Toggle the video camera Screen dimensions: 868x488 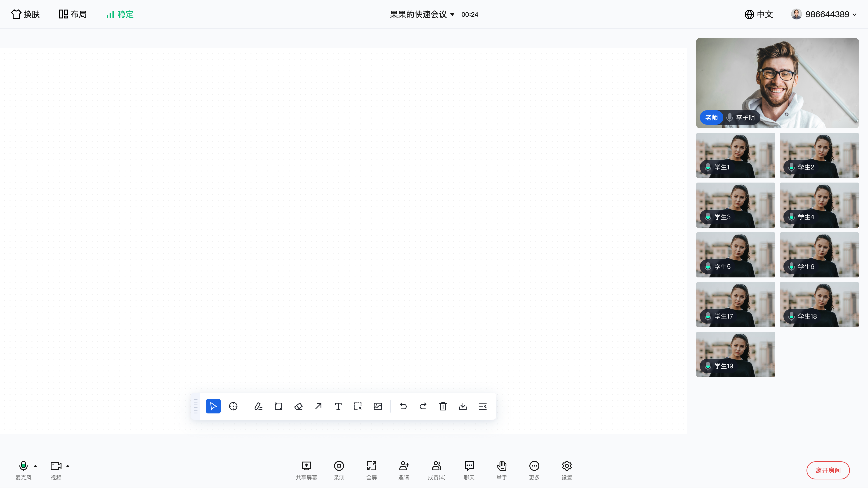pyautogui.click(x=56, y=470)
